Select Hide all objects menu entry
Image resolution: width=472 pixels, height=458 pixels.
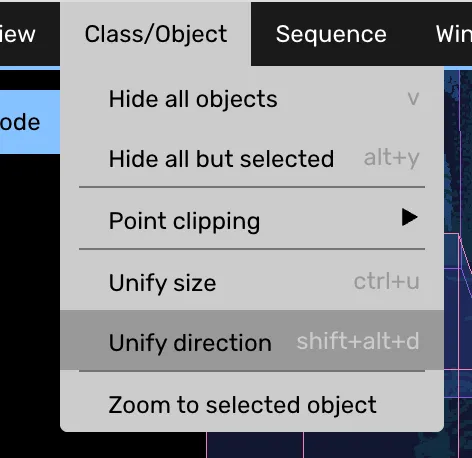[252, 99]
